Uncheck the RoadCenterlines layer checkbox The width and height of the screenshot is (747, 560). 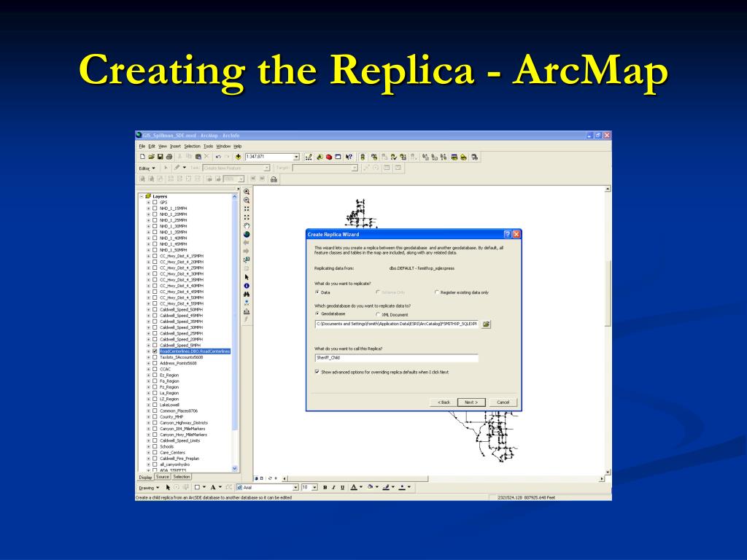click(155, 351)
